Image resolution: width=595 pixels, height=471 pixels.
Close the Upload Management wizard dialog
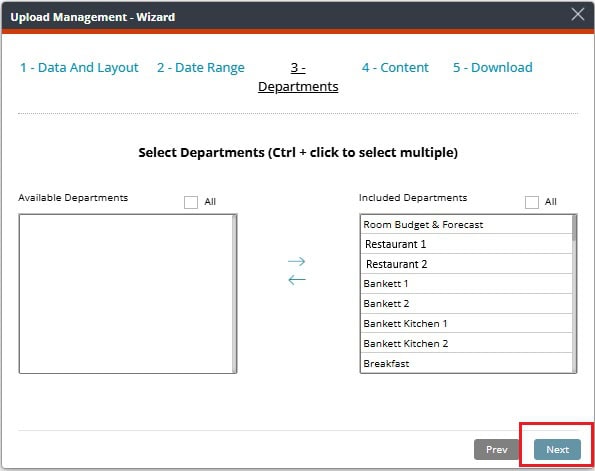tap(578, 15)
